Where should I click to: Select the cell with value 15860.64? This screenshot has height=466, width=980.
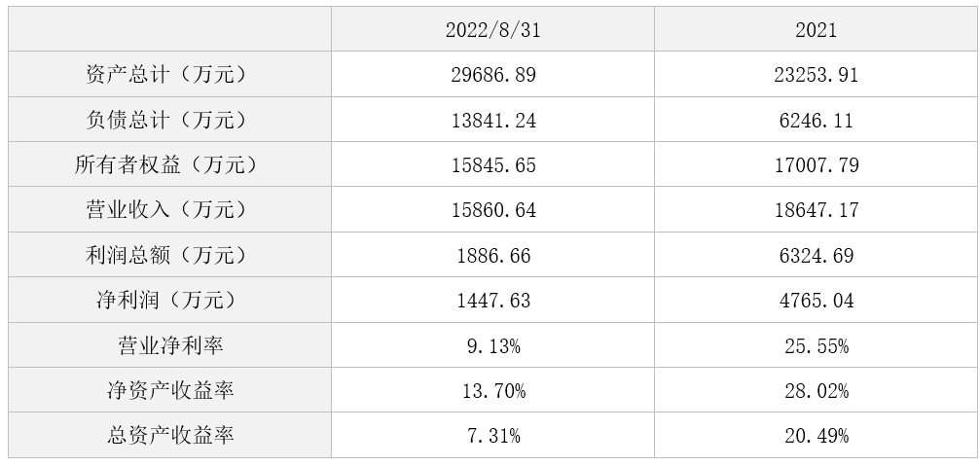coord(492,210)
